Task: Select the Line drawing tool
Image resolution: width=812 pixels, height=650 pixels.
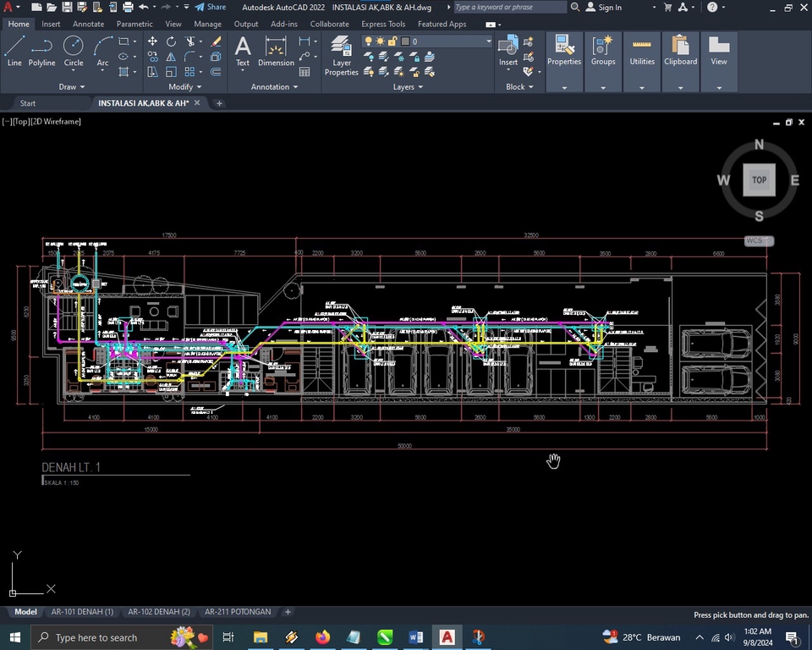Action: (14, 51)
